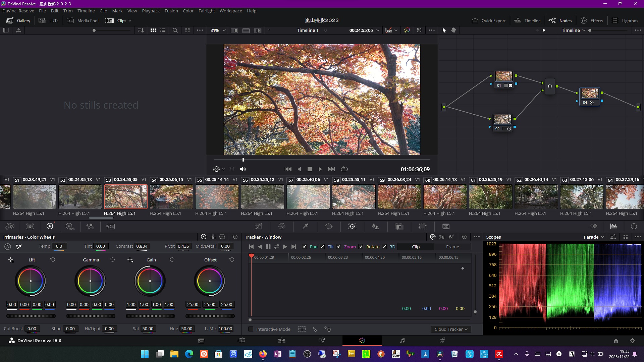Screen dimensions: 644x362
Task: Mute the viewer audio speaker icon
Action: pos(243,169)
